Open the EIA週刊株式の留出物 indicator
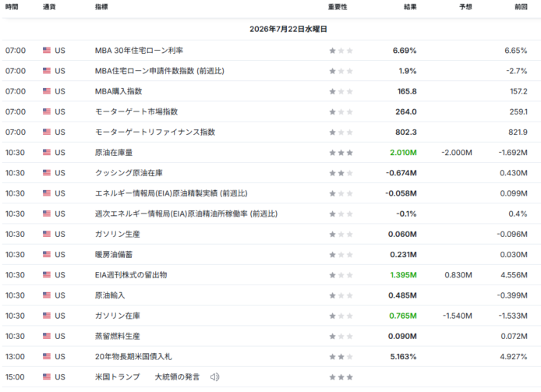 pos(131,275)
